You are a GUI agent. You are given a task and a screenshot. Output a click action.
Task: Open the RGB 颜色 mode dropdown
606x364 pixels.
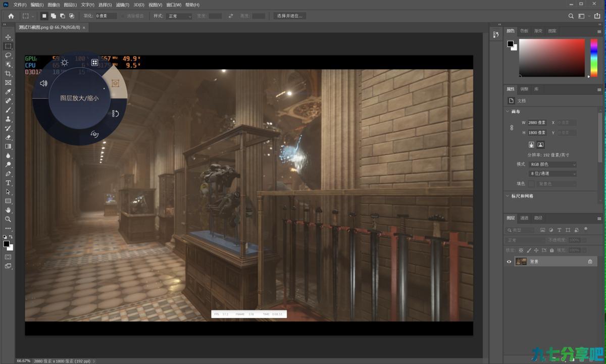tap(552, 164)
